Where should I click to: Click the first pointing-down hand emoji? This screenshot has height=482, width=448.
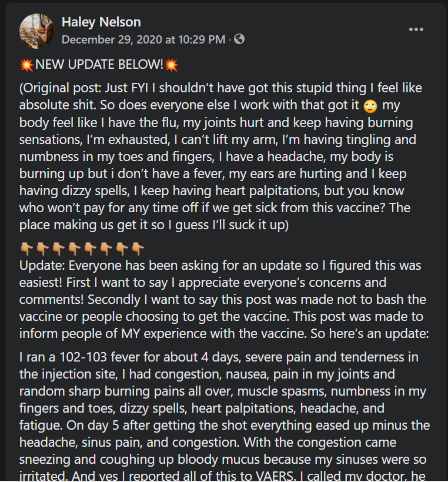point(26,249)
